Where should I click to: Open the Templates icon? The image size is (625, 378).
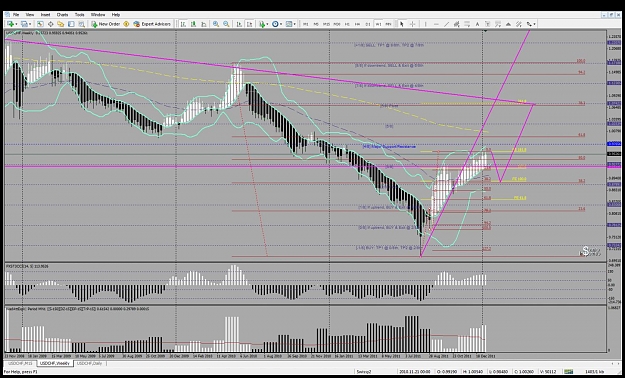tap(289, 24)
